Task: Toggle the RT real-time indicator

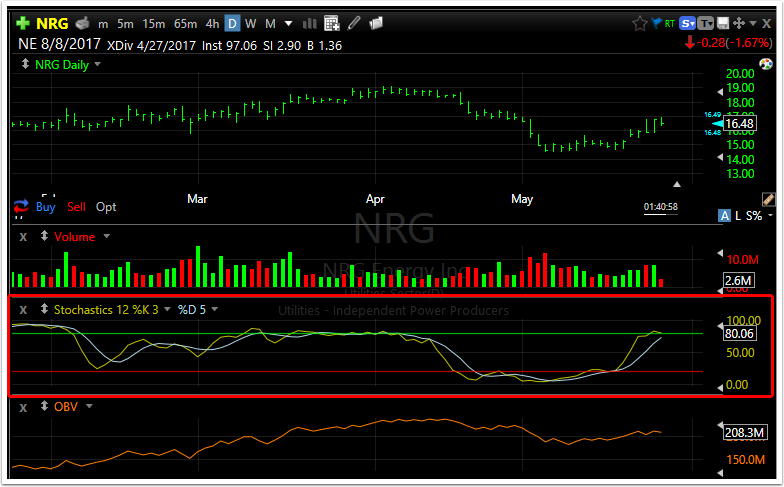Action: pyautogui.click(x=670, y=24)
